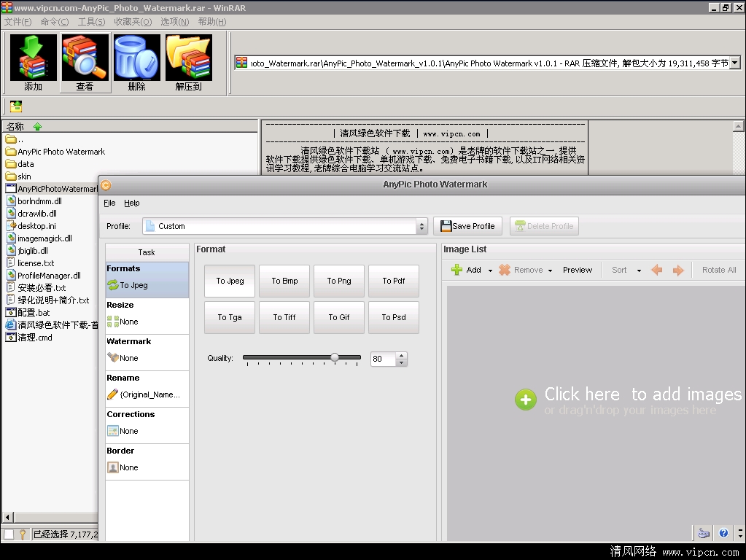Open WinRAR 文件(F) menu

click(18, 22)
